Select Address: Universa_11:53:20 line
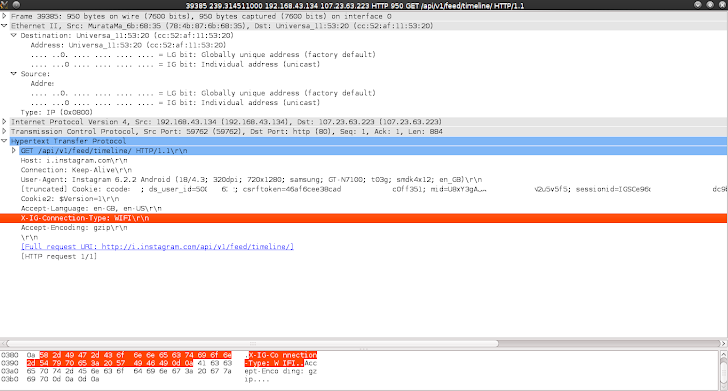 128,45
